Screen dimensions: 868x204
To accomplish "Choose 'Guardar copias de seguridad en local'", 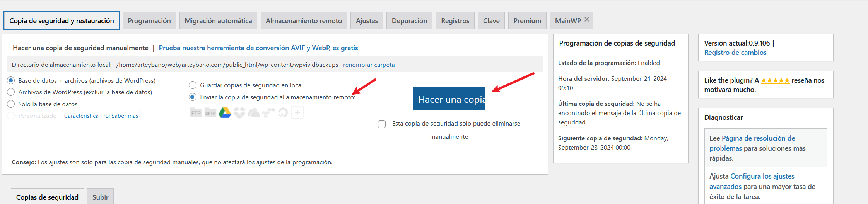I will pos(193,85).
